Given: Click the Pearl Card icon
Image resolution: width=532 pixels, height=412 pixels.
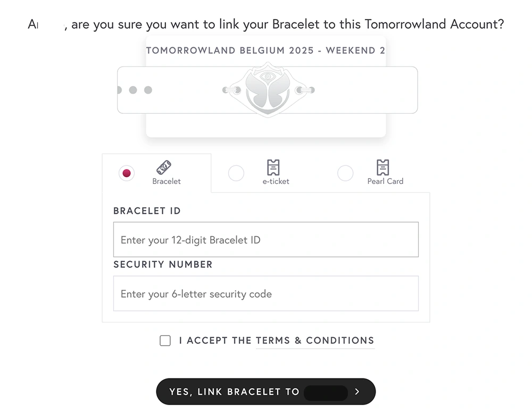Looking at the screenshot, I should (x=383, y=167).
